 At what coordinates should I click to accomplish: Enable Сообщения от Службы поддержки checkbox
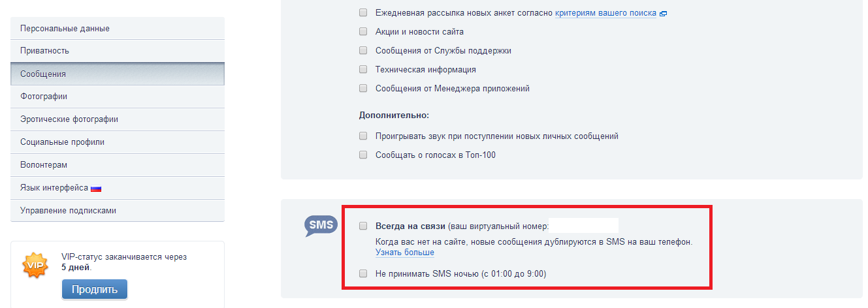pos(363,50)
